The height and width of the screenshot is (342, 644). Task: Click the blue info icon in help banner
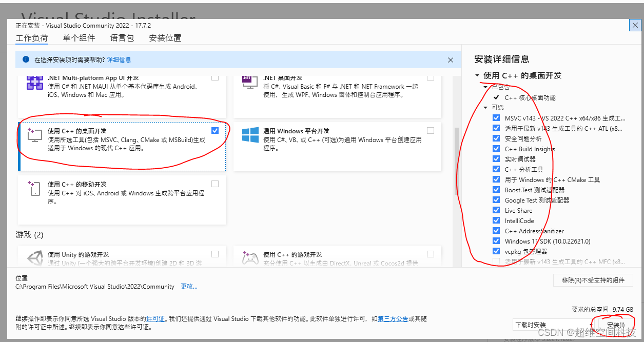click(26, 59)
